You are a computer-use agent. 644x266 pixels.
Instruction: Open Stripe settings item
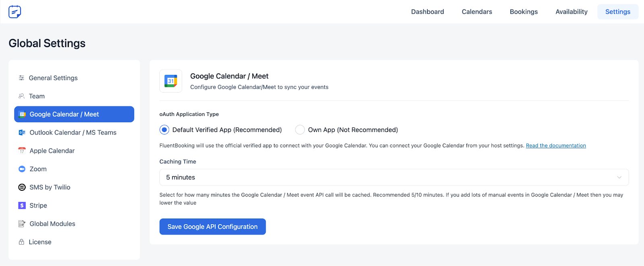click(x=74, y=206)
